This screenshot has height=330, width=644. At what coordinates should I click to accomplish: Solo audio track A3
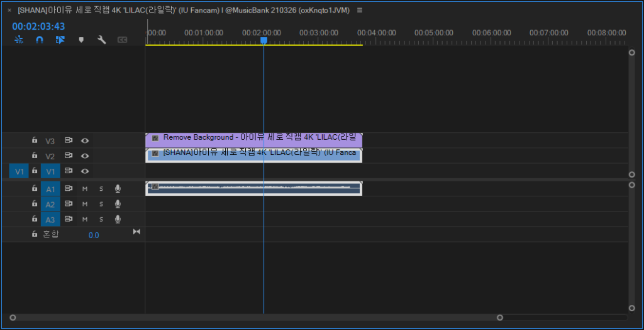tap(101, 219)
